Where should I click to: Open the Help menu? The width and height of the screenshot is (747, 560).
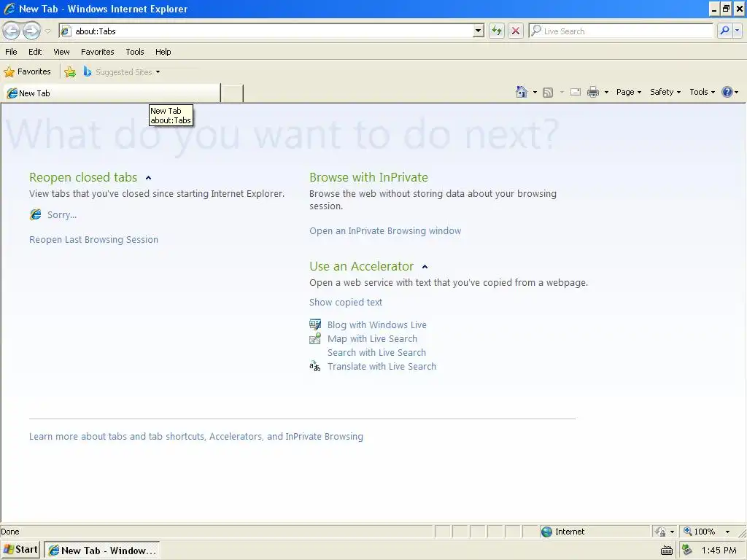163,52
